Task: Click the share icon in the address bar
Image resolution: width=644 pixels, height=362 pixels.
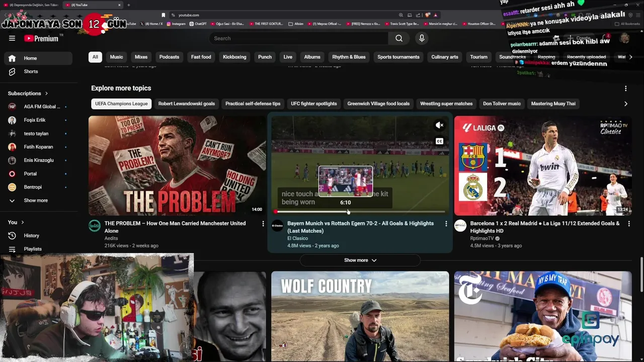Action: point(418,15)
